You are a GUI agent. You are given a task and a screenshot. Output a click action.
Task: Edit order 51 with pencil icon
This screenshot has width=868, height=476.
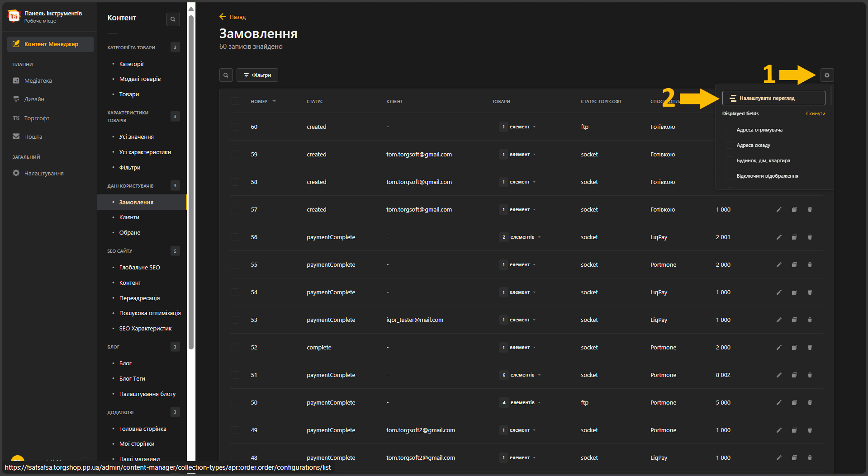(x=779, y=375)
